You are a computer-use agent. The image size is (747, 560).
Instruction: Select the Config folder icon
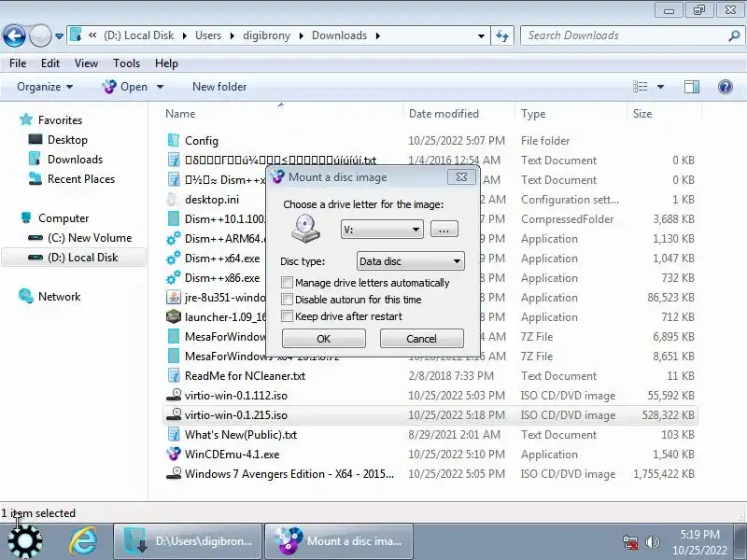pyautogui.click(x=174, y=141)
